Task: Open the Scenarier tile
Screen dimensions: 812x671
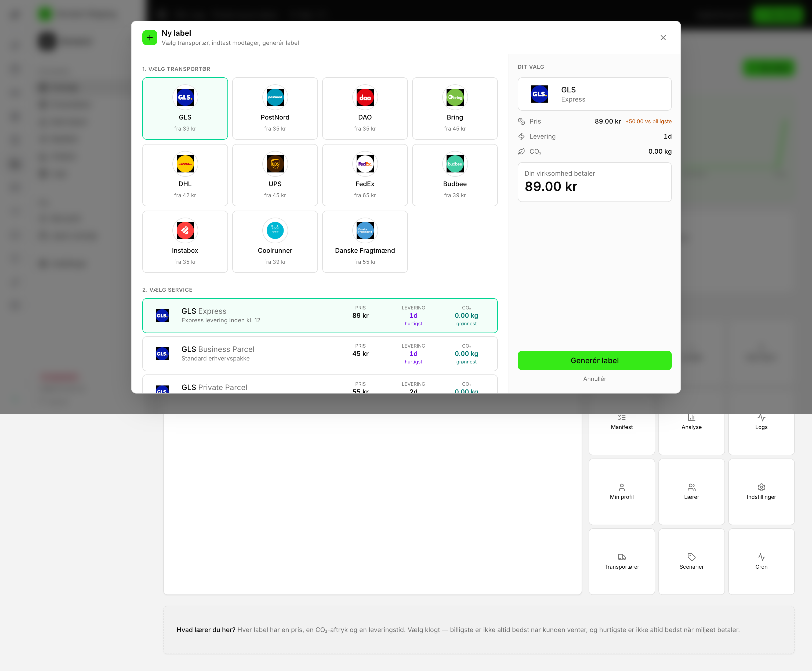Action: tap(691, 562)
